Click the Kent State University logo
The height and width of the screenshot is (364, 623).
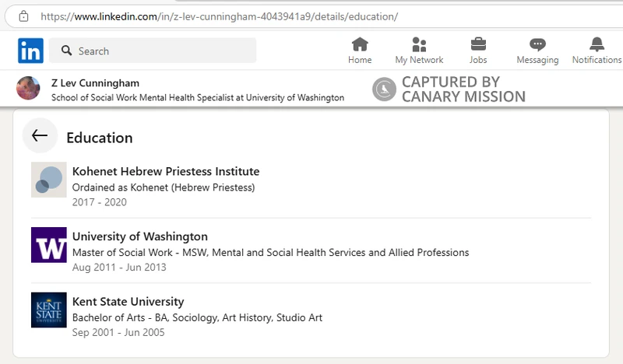coord(49,310)
